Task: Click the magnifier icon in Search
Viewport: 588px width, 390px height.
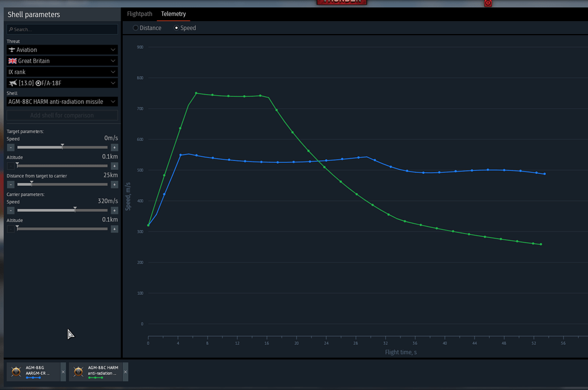Action: point(11,29)
